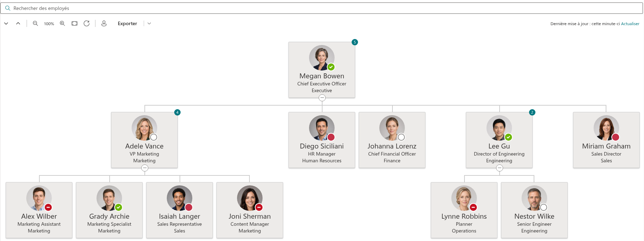Click Isaiah Langer's red busy status icon
The image size is (644, 241).
[x=189, y=207]
